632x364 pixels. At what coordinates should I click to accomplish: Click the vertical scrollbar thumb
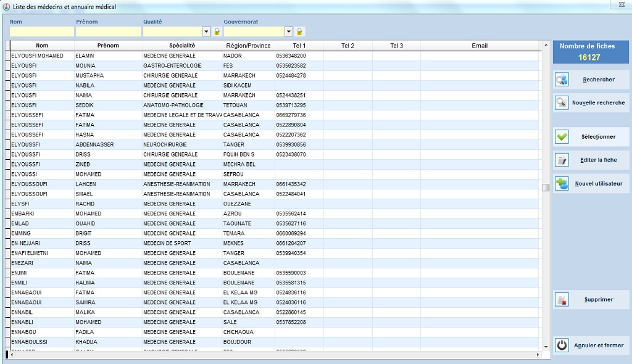[546, 188]
